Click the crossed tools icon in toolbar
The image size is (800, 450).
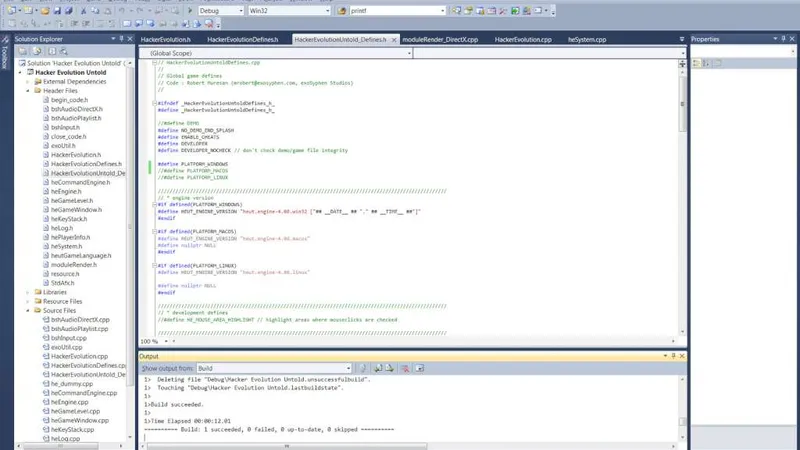click(x=503, y=10)
